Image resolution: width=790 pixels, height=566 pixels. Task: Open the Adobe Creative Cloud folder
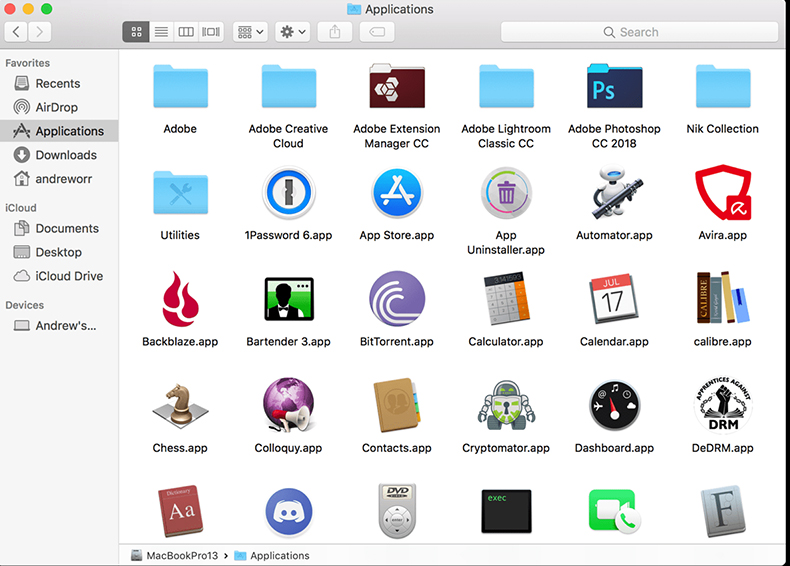tap(289, 86)
